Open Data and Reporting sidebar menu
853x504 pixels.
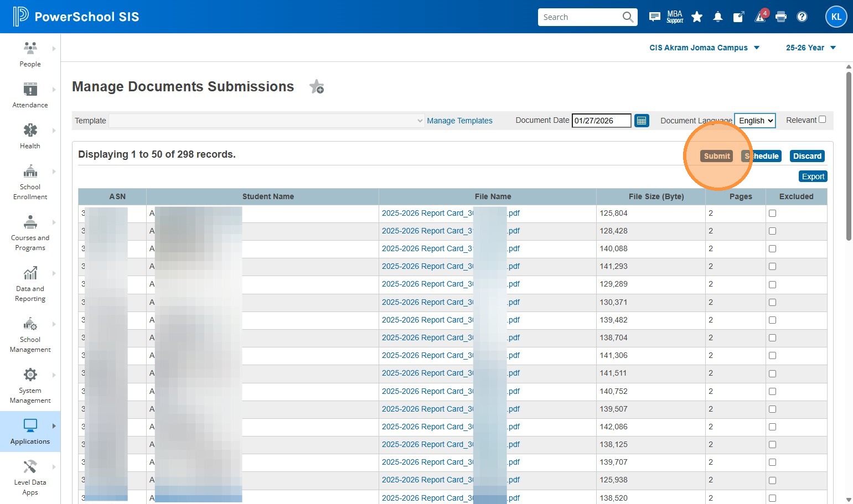(x=30, y=284)
